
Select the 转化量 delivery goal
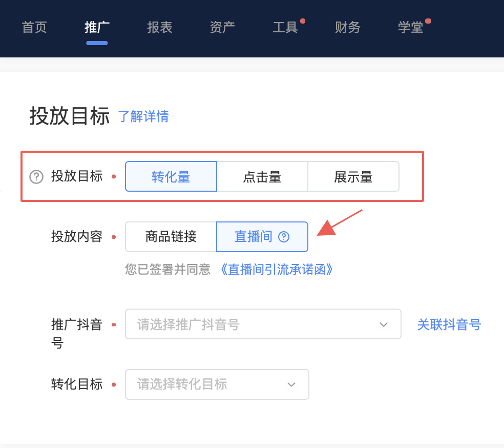(x=171, y=176)
